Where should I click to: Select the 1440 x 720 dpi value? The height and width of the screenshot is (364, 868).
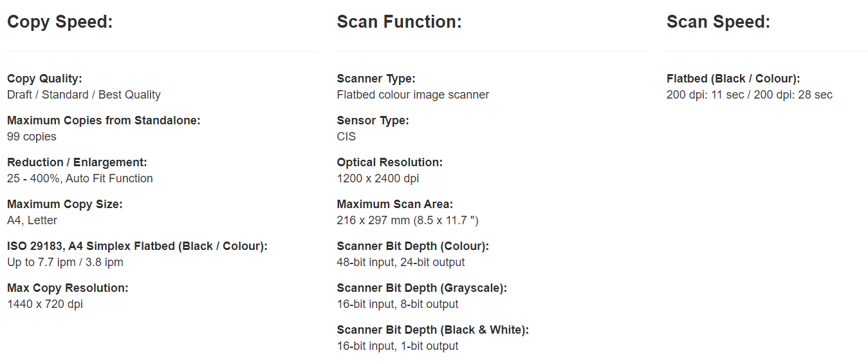45,304
